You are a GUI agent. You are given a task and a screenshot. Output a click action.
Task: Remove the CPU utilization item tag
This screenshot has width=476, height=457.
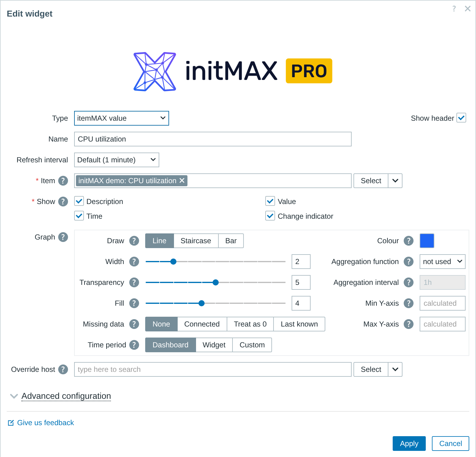click(x=182, y=180)
